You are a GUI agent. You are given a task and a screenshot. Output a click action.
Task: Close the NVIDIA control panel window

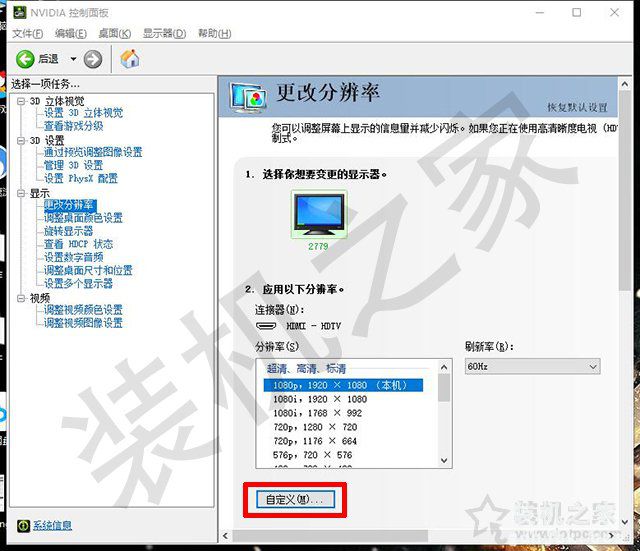tap(614, 13)
